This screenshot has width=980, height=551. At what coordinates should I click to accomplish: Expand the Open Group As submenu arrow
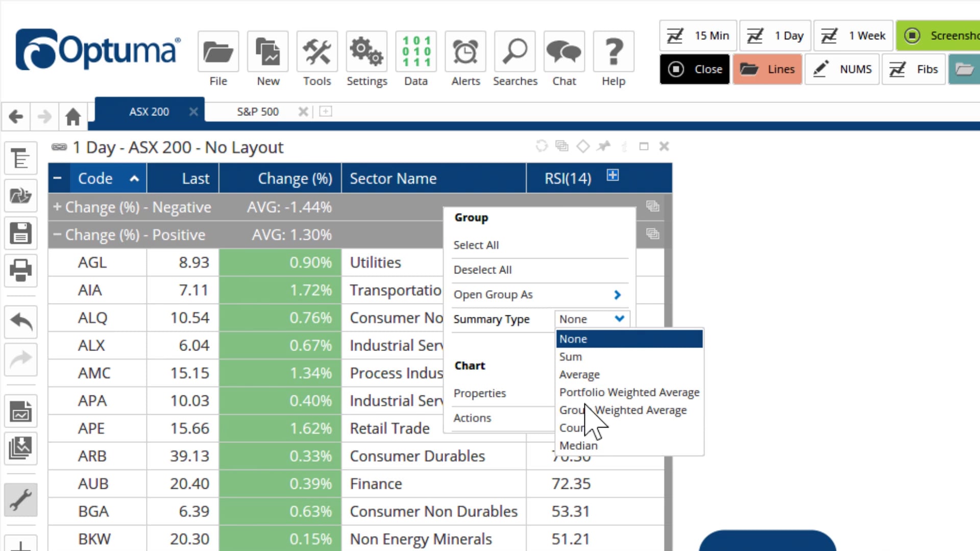(x=617, y=294)
